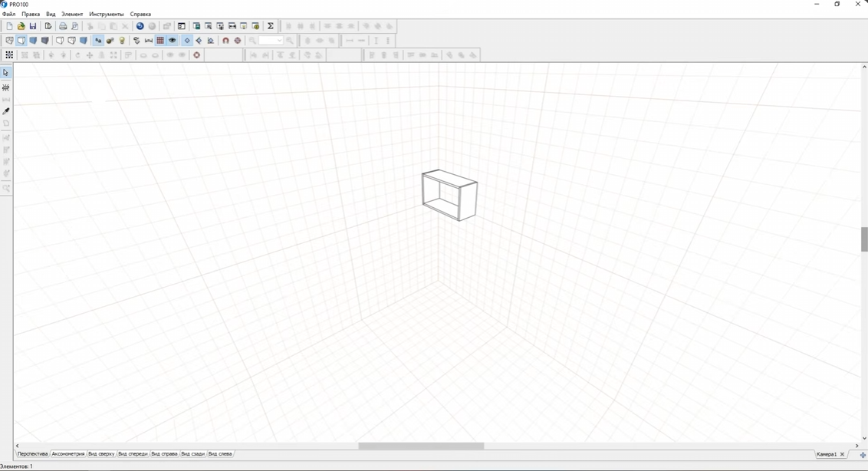Screen dimensions: 868x471
Task: Click the light bulb lighting icon
Action: [122, 41]
